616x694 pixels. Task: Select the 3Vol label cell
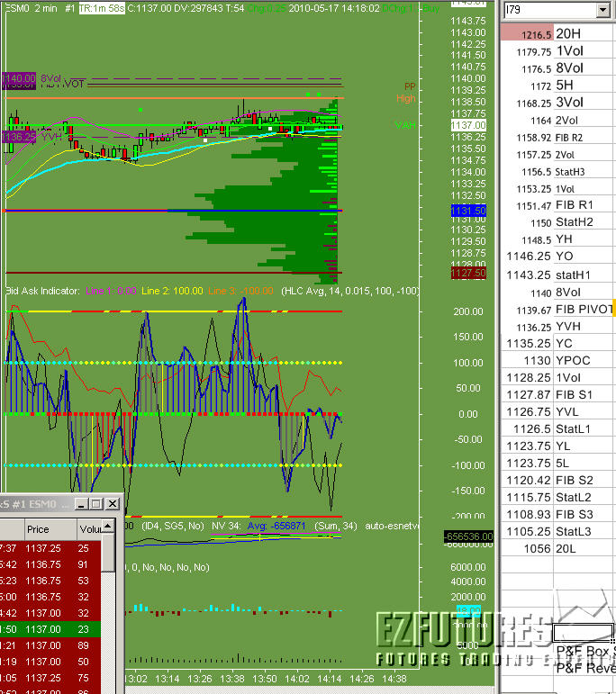click(584, 103)
